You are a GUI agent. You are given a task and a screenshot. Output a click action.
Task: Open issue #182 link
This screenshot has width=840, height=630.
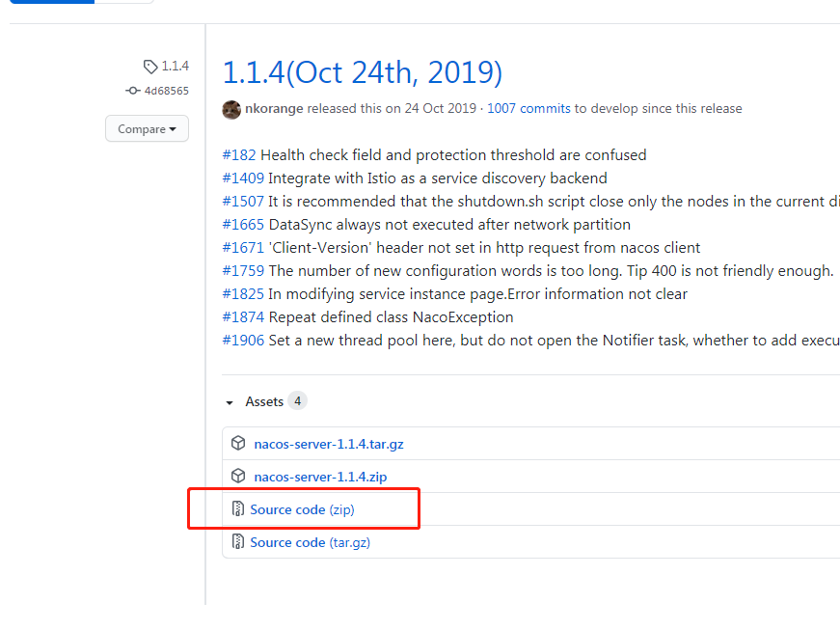239,155
